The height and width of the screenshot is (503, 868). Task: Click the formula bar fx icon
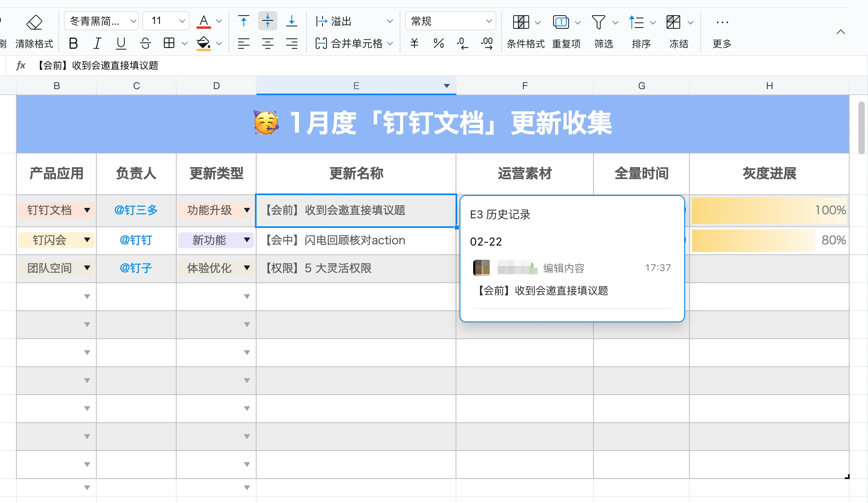21,65
